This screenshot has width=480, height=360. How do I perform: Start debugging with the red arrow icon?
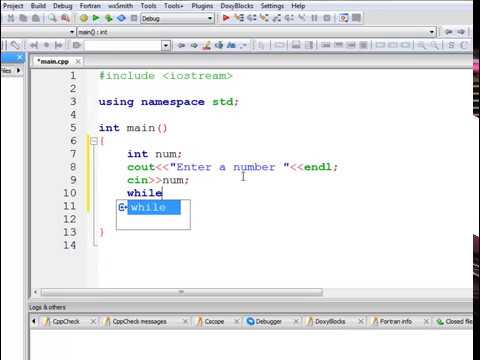coord(226,18)
